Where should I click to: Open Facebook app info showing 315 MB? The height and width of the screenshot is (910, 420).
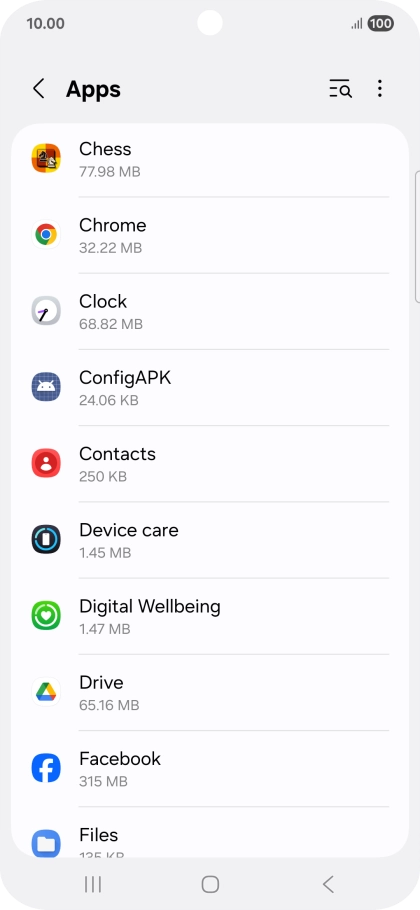click(x=210, y=768)
